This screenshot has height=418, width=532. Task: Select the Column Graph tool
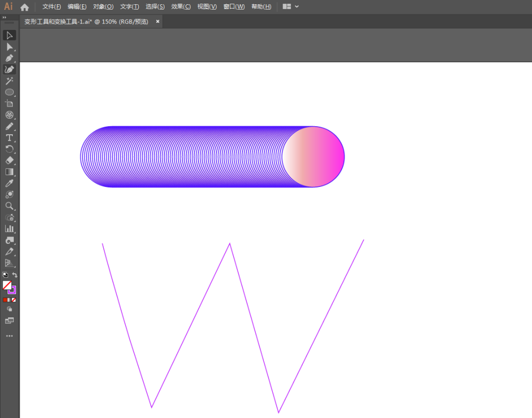click(10, 228)
